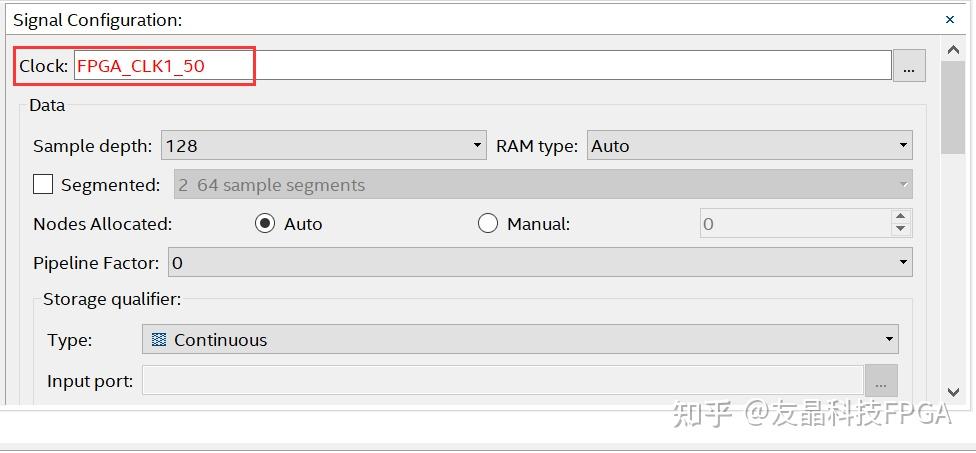Close the Signal Configuration panel
This screenshot has height=453, width=976.
(x=950, y=19)
